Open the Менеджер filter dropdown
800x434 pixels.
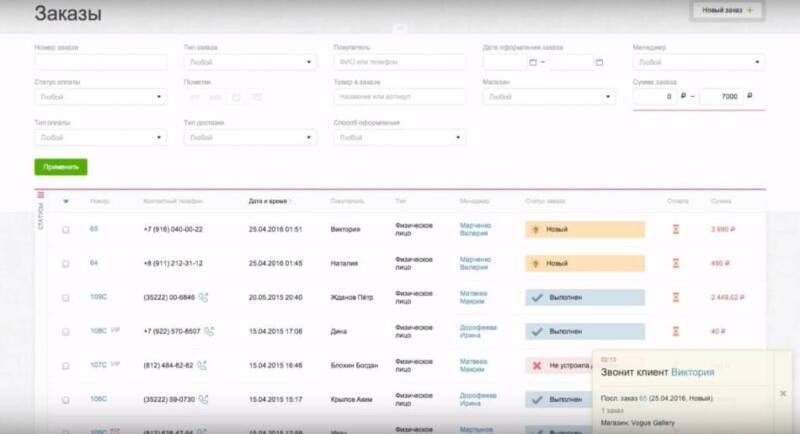click(699, 62)
